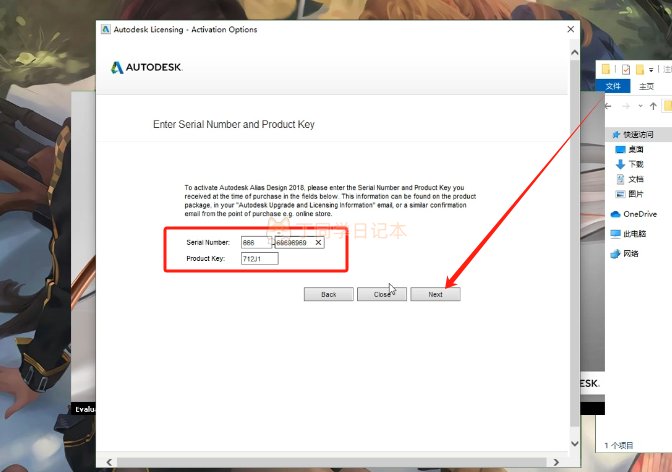This screenshot has width=672, height=472.
Task: Click the Back button in Autodesk Licensing
Action: [329, 295]
